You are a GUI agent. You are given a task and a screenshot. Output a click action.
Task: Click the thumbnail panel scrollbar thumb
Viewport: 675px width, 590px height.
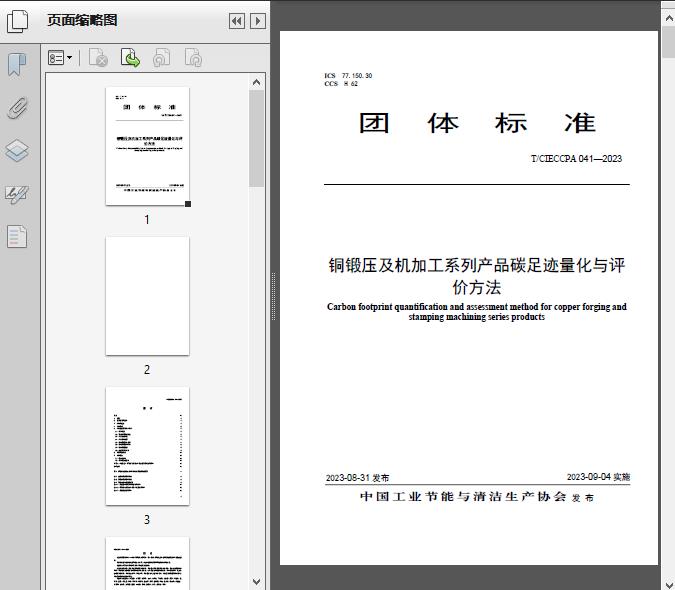257,138
